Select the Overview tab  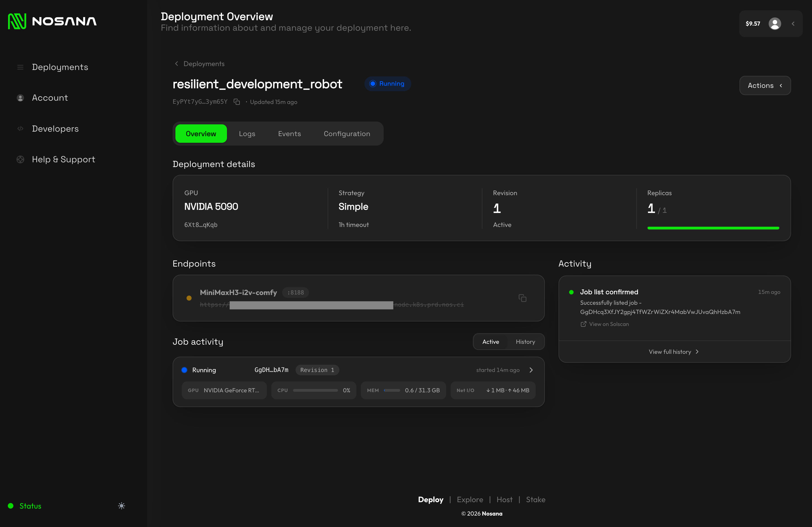click(201, 133)
